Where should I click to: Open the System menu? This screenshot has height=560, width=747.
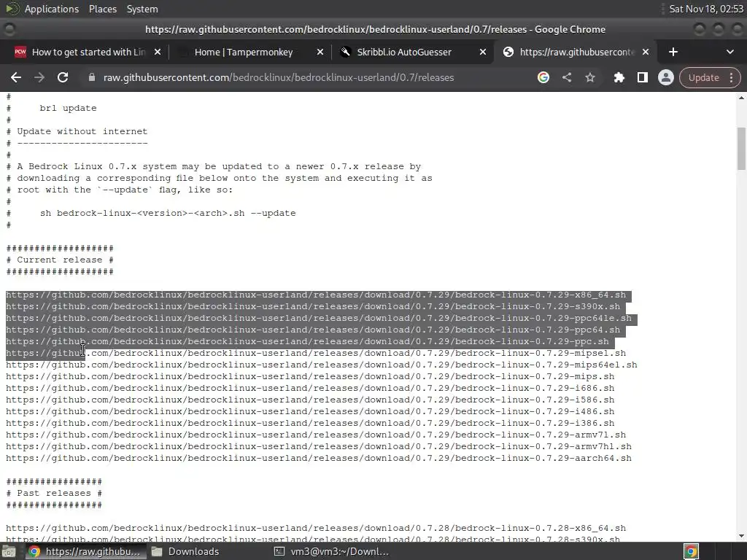pyautogui.click(x=142, y=9)
